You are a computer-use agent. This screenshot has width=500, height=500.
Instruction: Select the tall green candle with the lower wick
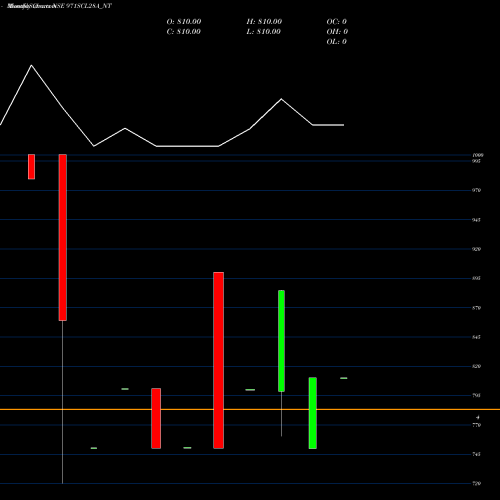281,341
